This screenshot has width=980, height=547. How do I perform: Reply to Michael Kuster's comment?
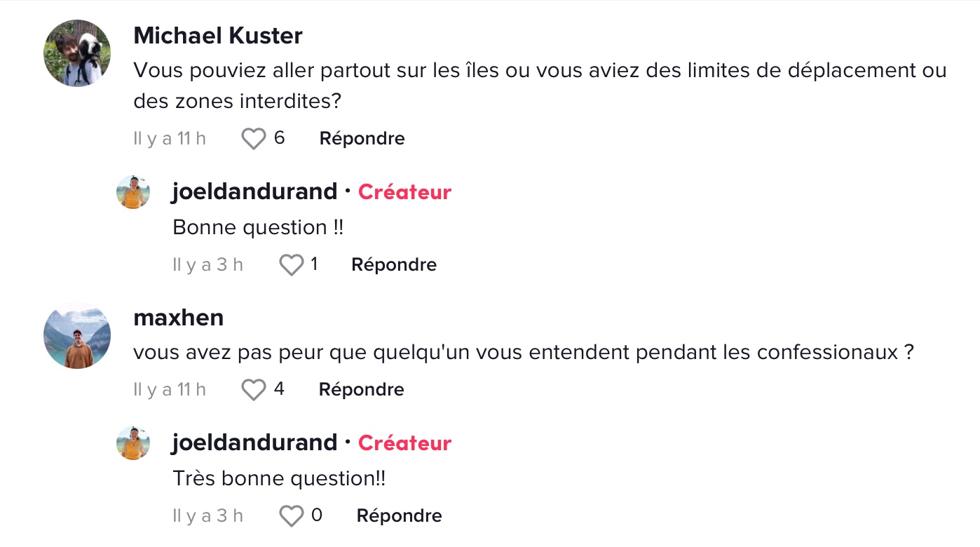tap(362, 139)
